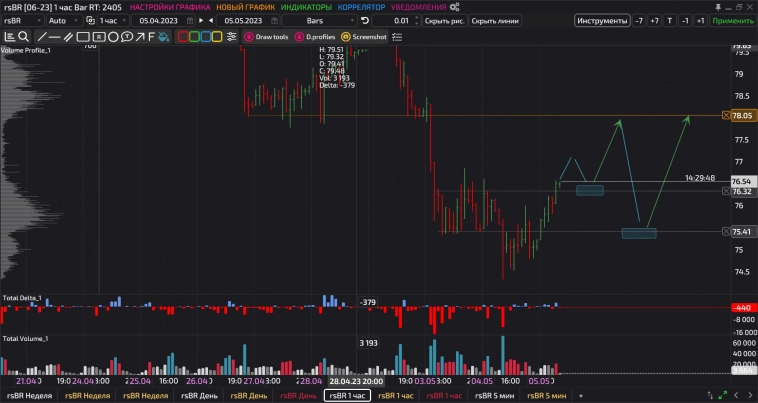The image size is (758, 403).
Task: Increase the 0.01 step value spinner
Action: coord(417,18)
